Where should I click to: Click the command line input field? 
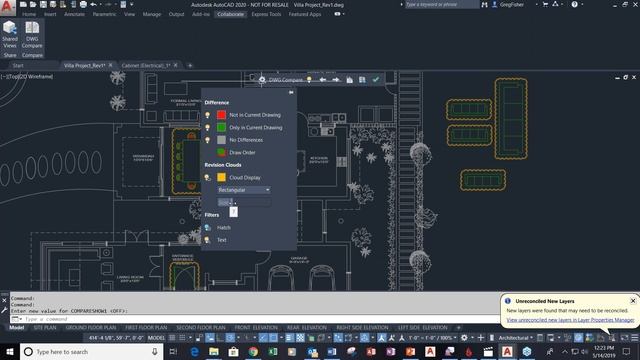coord(261,319)
